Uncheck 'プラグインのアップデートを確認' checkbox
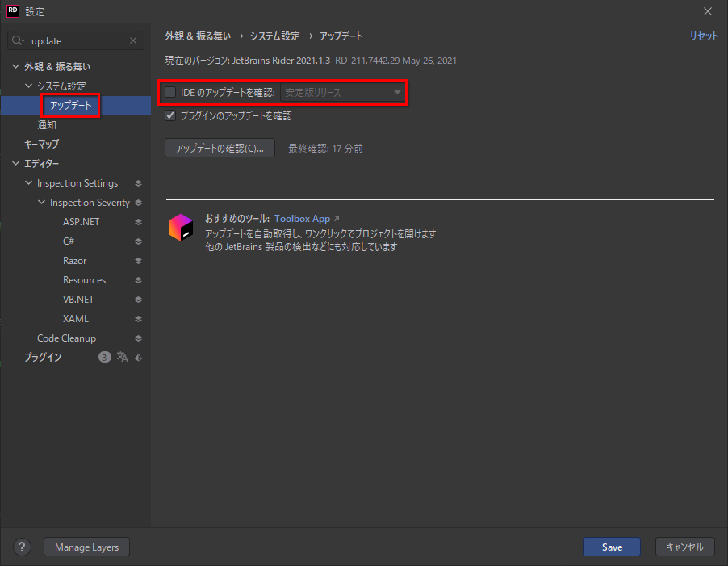This screenshot has width=728, height=566. 170,115
